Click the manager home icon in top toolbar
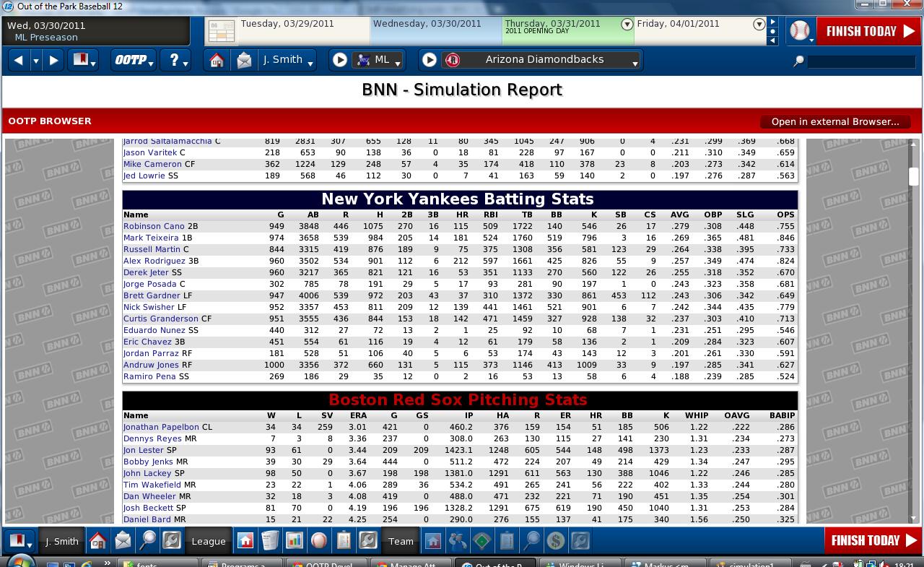Viewport: 924px width, 567px height. tap(217, 60)
